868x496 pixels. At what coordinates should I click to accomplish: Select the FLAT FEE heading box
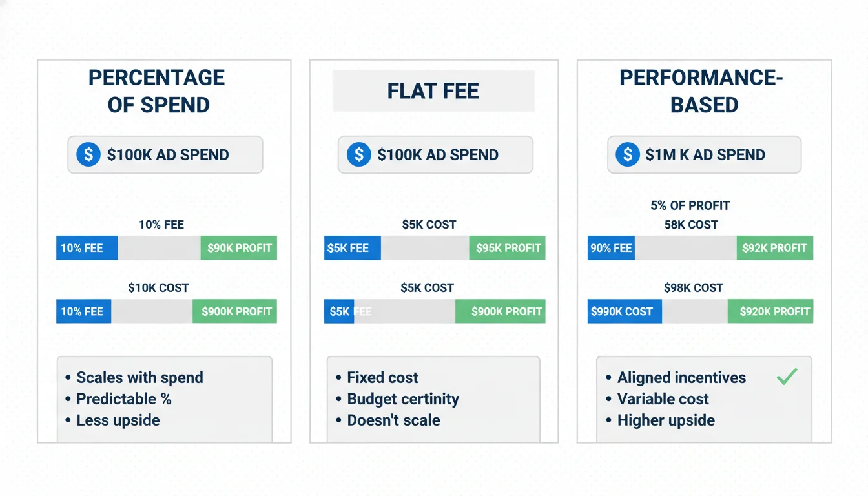[433, 91]
